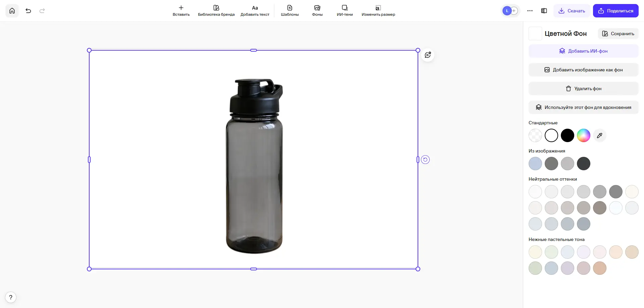Select the transparent checkered background swatch
This screenshot has width=644, height=308.
pyautogui.click(x=535, y=135)
